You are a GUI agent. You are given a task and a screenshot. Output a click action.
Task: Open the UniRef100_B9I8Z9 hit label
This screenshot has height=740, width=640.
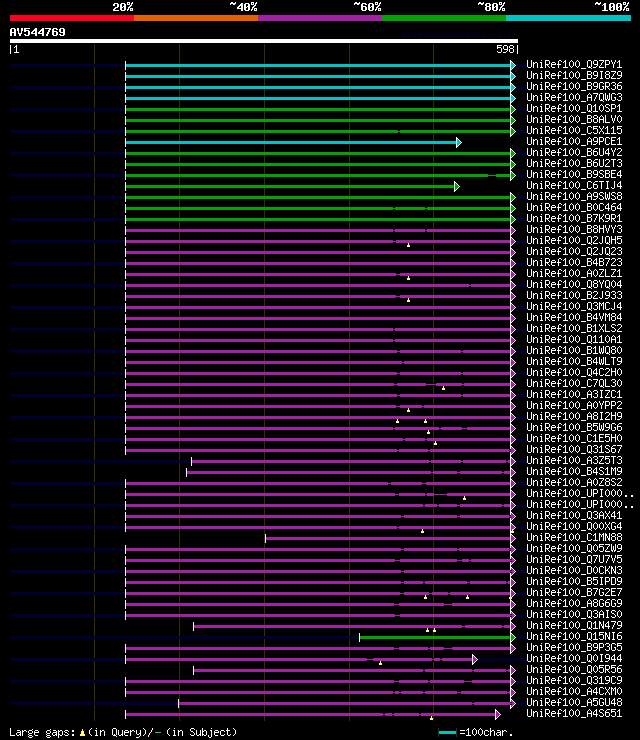[574, 76]
